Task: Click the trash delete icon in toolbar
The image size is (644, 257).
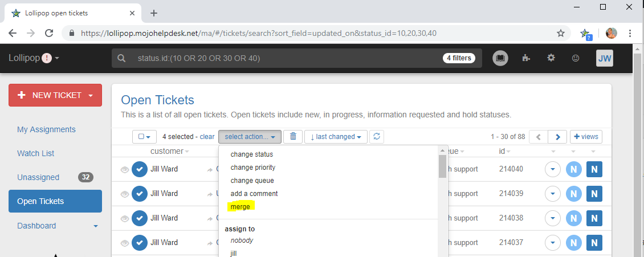Action: click(293, 137)
